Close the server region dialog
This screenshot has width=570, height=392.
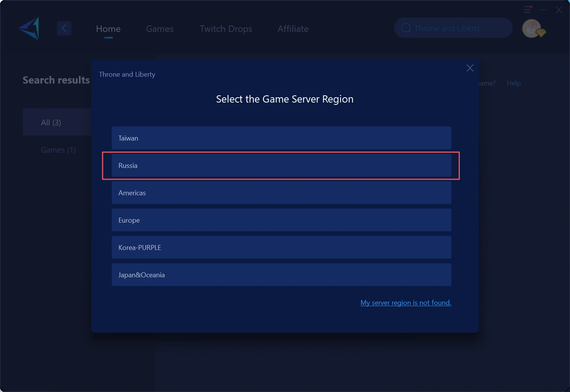tap(470, 68)
